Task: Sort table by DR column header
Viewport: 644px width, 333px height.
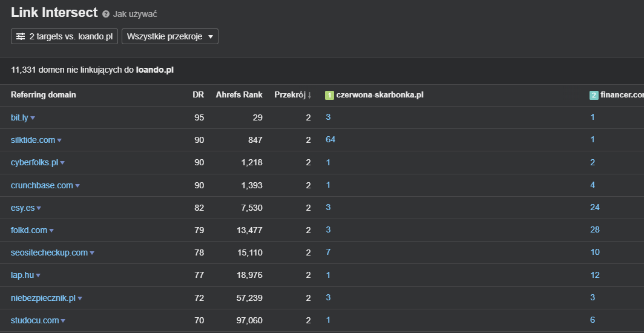Action: point(198,95)
